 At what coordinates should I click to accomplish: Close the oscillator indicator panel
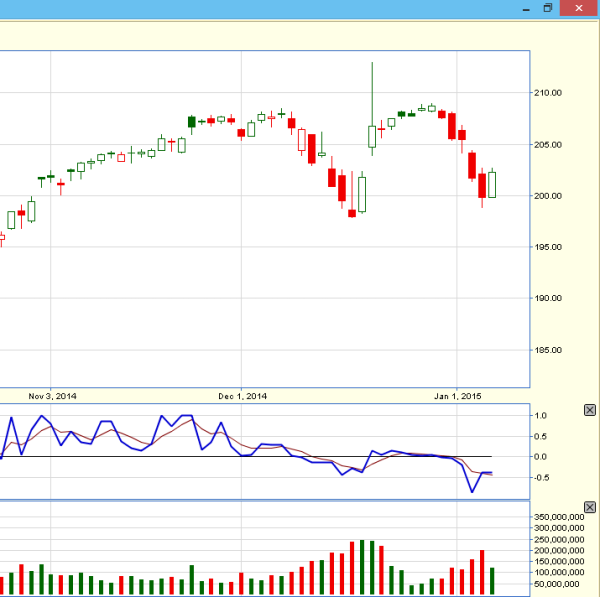pos(589,410)
